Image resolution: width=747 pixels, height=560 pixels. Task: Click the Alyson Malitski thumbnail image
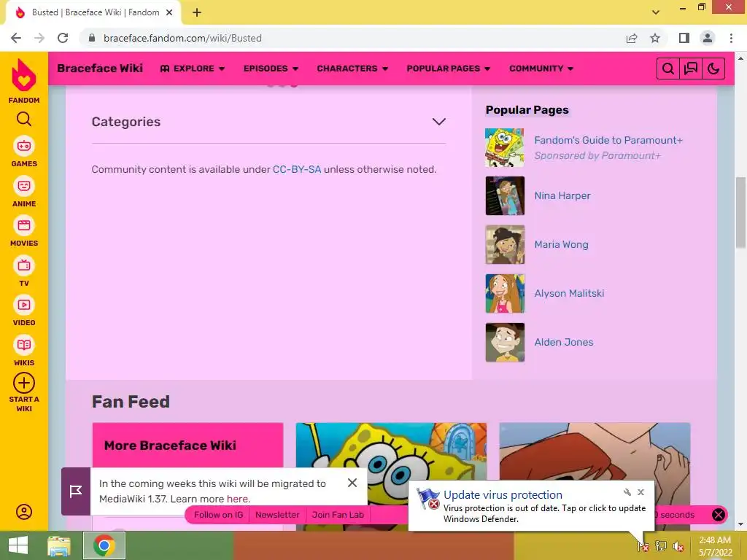coord(505,293)
